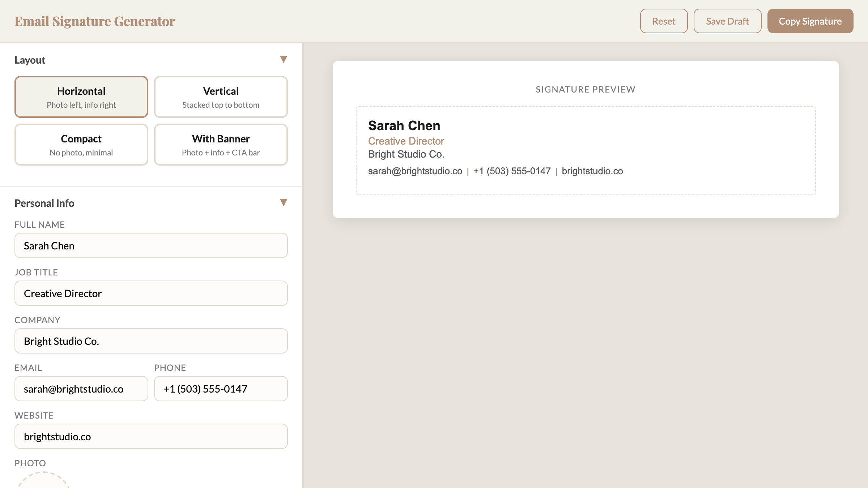
Task: Save the signature as a draft
Action: tap(727, 21)
